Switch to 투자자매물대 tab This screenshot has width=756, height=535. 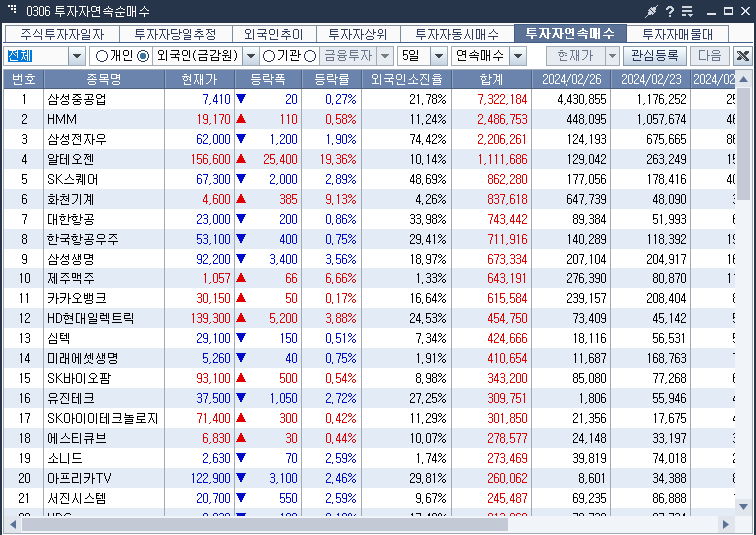coord(677,34)
